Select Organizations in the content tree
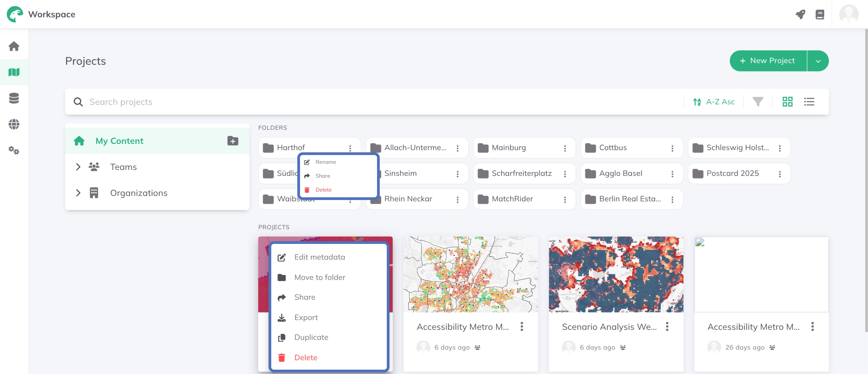868x374 pixels. tap(157, 193)
